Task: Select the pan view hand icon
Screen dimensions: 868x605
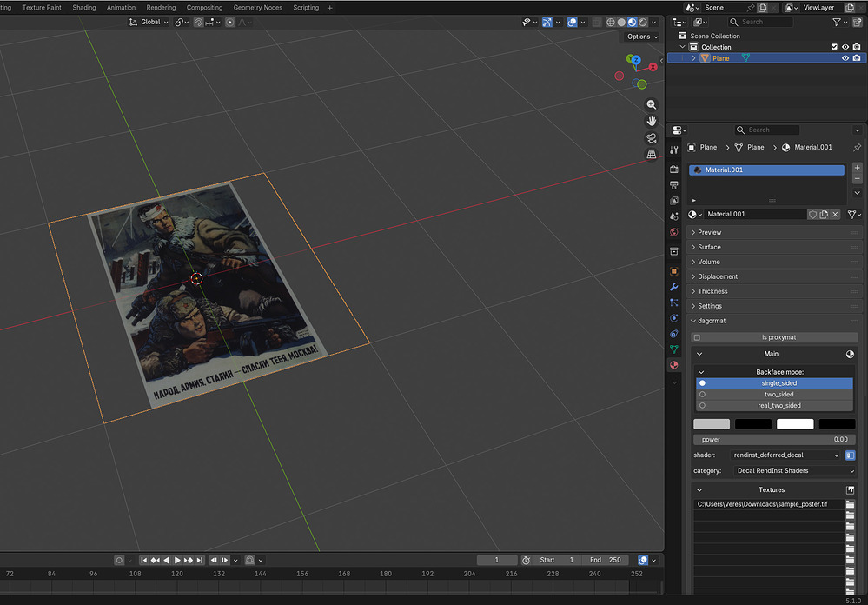Action: click(x=652, y=122)
